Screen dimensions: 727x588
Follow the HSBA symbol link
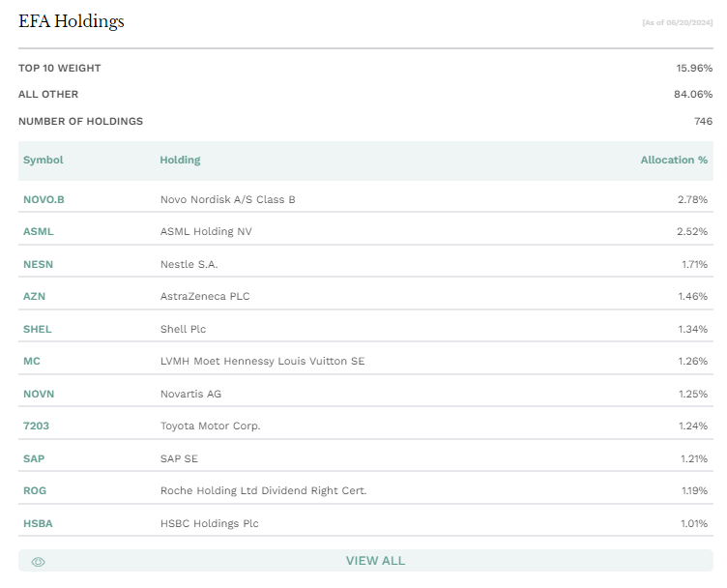tap(38, 523)
